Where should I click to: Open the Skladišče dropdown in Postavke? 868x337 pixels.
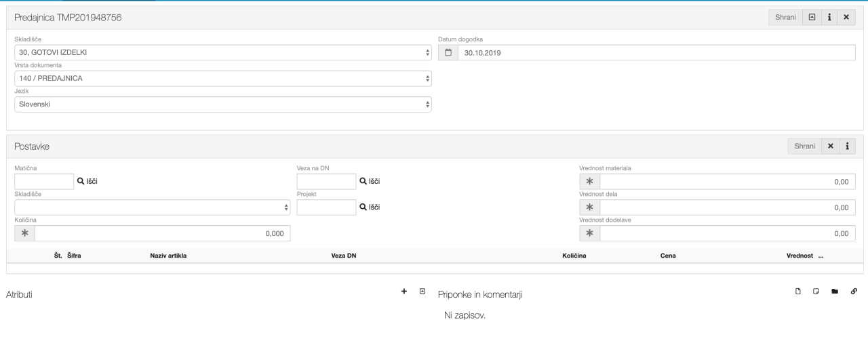pyautogui.click(x=152, y=207)
